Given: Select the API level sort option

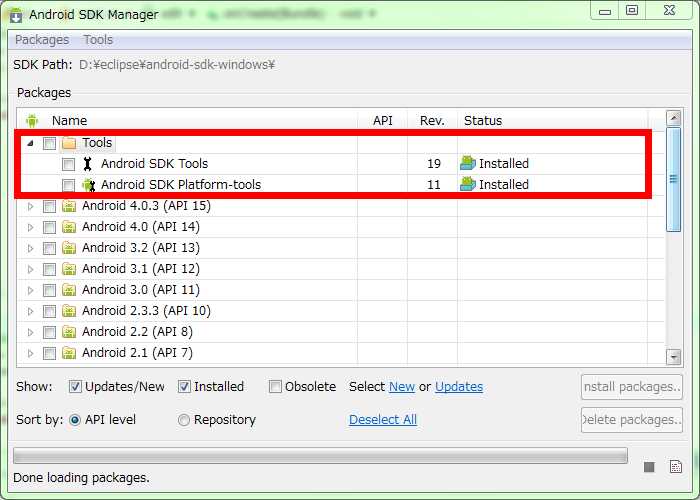Looking at the screenshot, I should (75, 420).
